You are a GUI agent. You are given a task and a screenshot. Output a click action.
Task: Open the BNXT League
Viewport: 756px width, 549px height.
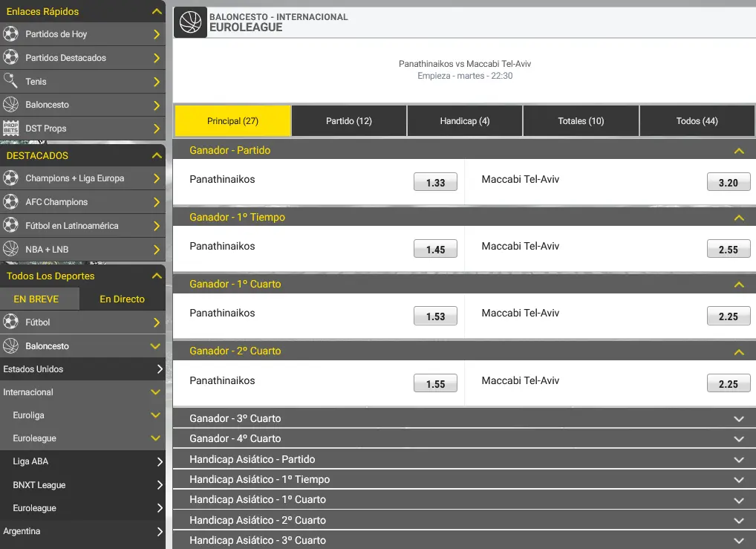point(82,485)
